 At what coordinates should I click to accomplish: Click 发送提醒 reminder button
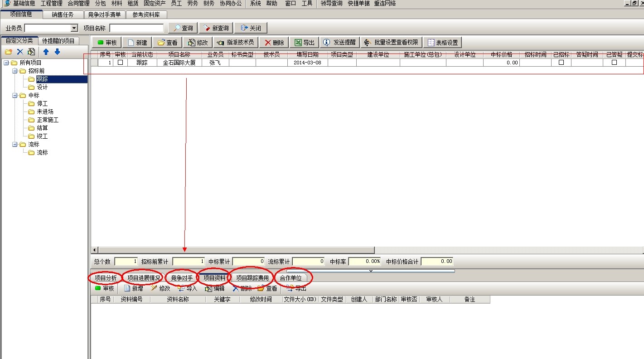339,43
